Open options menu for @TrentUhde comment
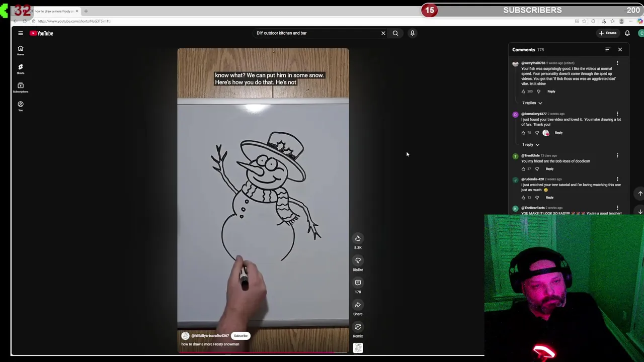This screenshot has height=362, width=644. pyautogui.click(x=617, y=156)
